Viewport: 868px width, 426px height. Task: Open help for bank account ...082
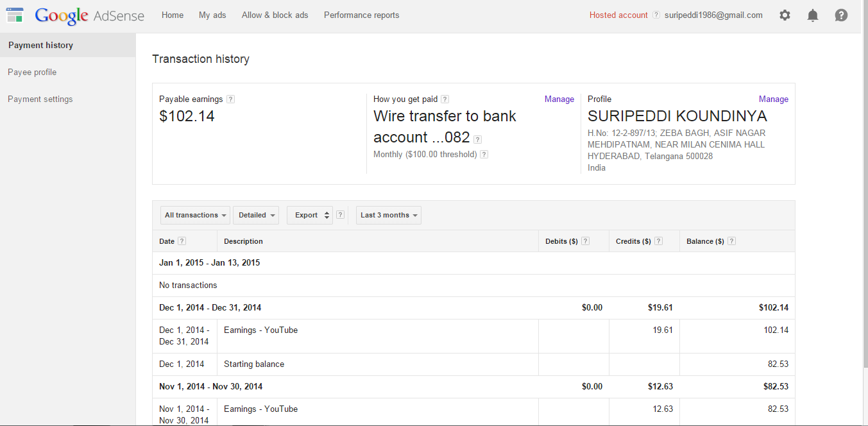[477, 139]
